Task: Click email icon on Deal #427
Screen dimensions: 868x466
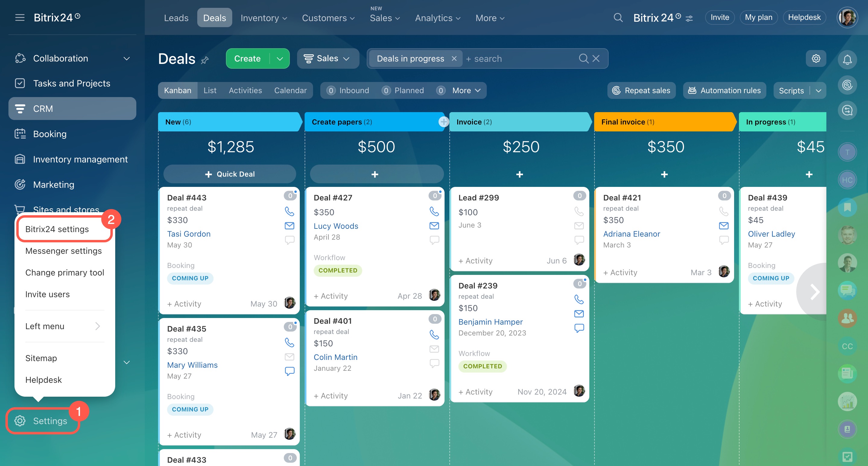Action: (434, 225)
